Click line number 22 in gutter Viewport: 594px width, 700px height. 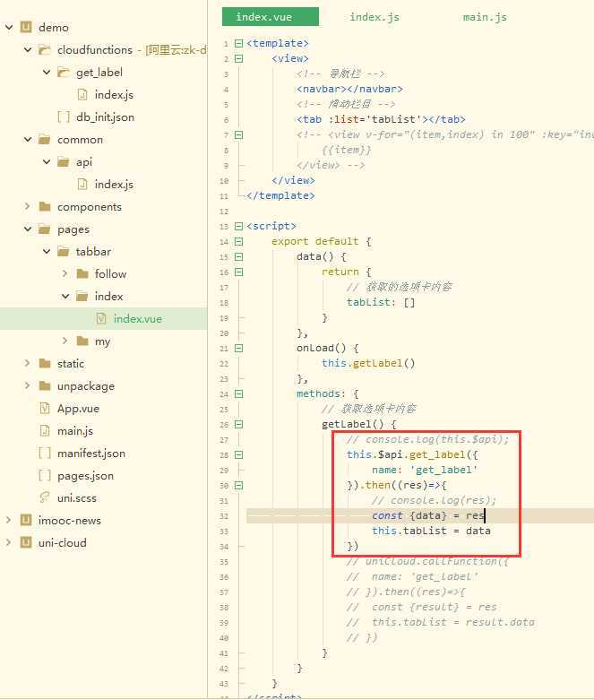tap(224, 364)
